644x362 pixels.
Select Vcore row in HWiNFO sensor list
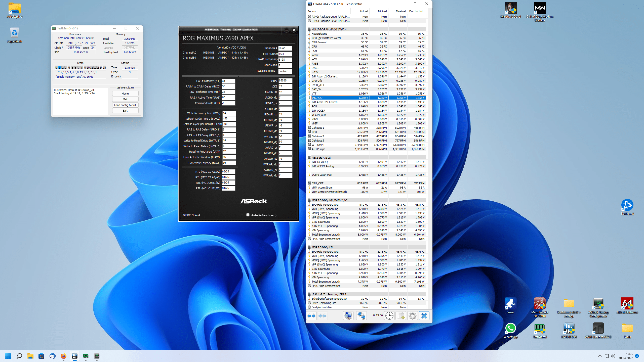367,55
